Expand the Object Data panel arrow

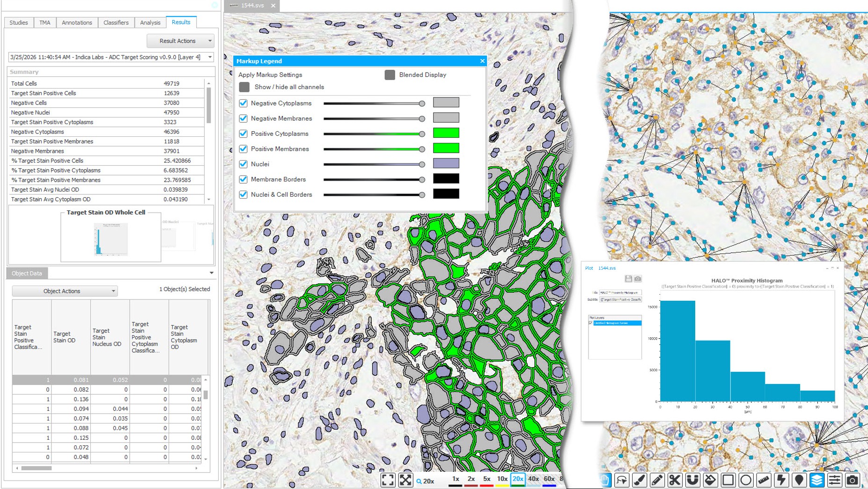(x=211, y=273)
